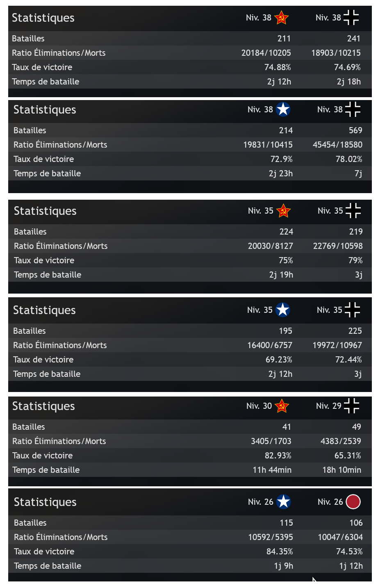Select the 22769/10598 ratio value

click(x=338, y=246)
